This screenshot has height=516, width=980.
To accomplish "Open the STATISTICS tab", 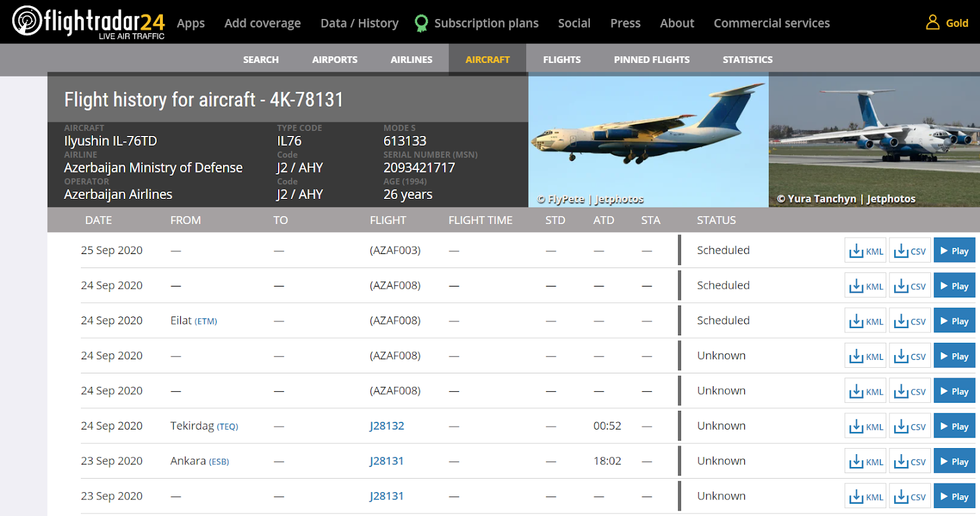I will tap(747, 59).
